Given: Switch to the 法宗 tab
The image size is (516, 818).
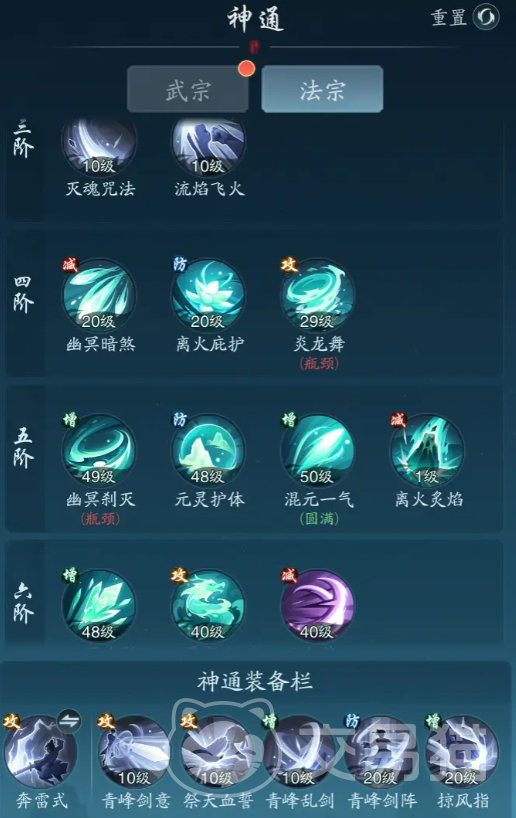Looking at the screenshot, I should pos(322,89).
